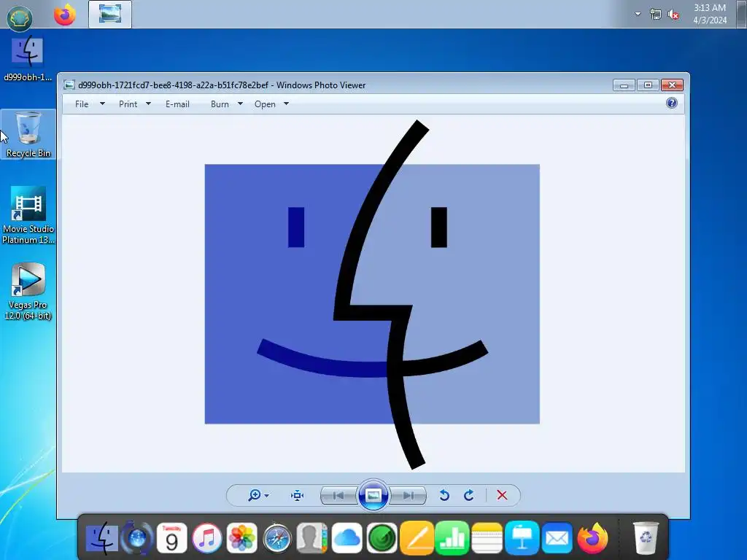Open the Pages icon in the dock
The image size is (747, 560).
click(x=417, y=538)
